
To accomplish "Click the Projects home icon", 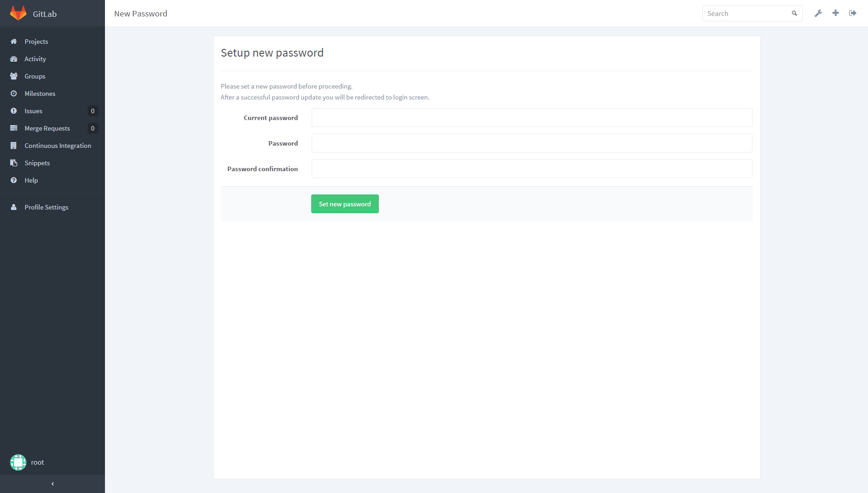I will point(14,42).
